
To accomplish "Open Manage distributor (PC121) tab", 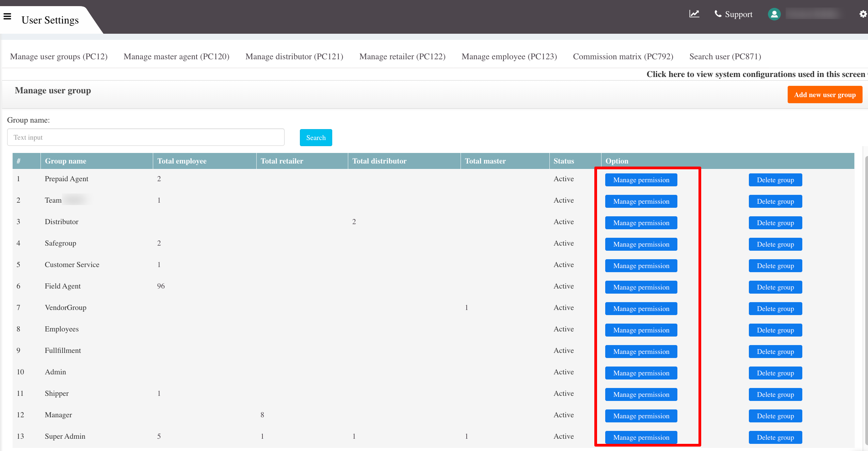I will [x=294, y=57].
